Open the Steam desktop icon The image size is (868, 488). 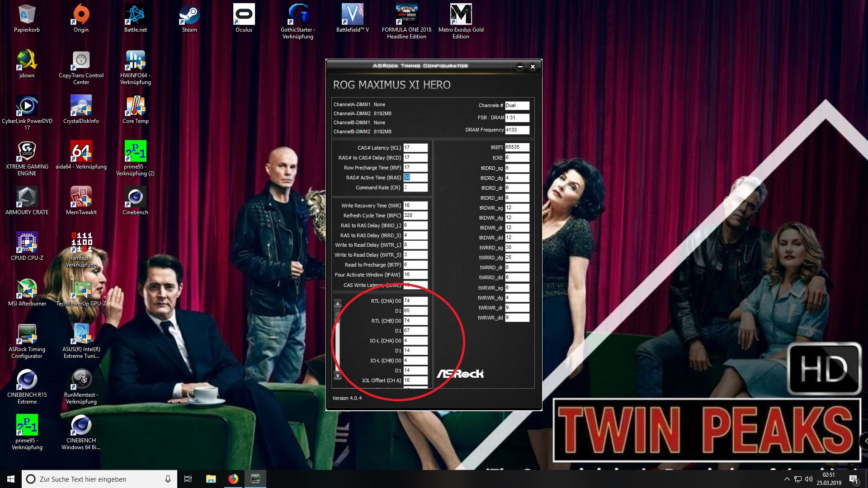tap(189, 19)
